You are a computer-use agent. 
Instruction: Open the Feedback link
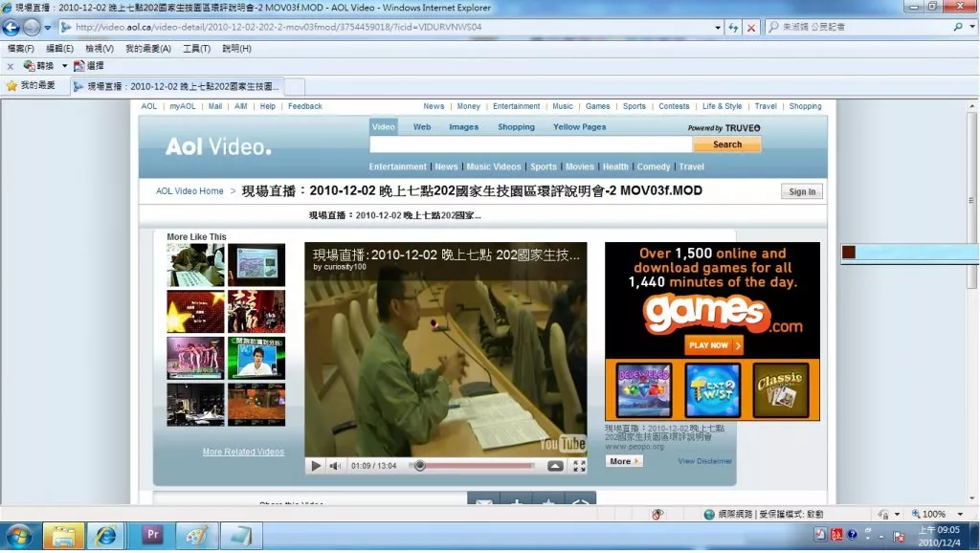(305, 106)
